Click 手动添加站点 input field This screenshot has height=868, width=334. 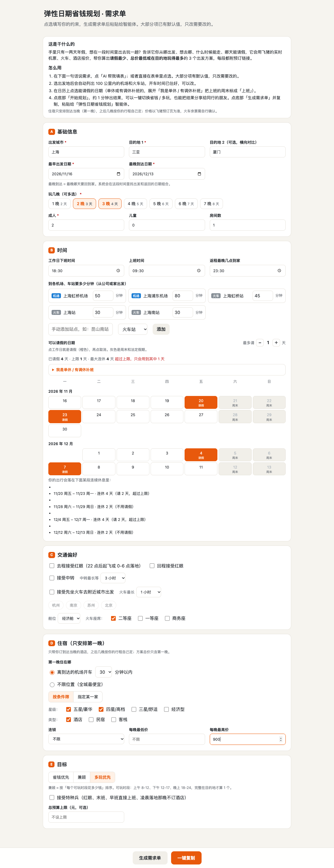coord(81,329)
